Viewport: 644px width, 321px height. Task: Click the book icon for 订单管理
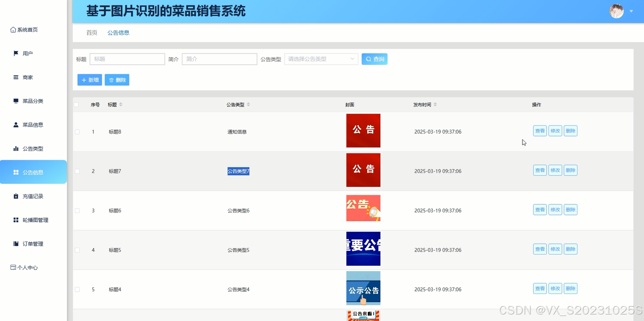pyautogui.click(x=16, y=244)
